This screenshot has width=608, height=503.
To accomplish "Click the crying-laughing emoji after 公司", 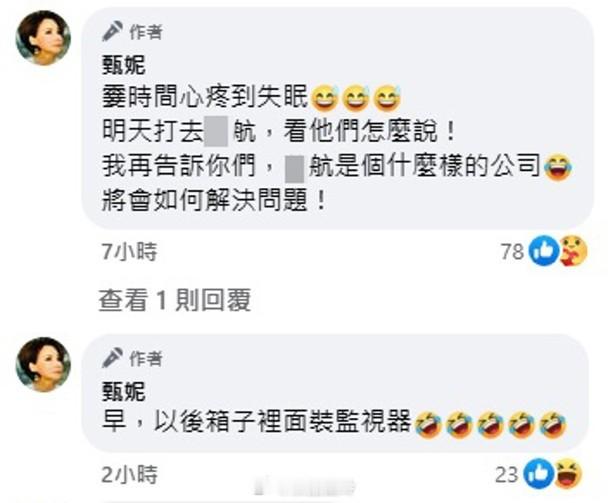I will [x=558, y=167].
